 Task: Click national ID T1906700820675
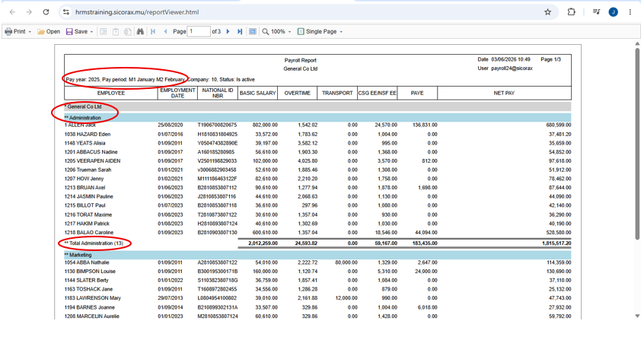point(217,125)
